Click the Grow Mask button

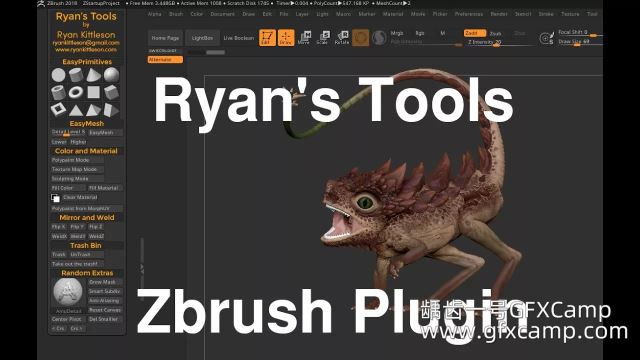[105, 282]
